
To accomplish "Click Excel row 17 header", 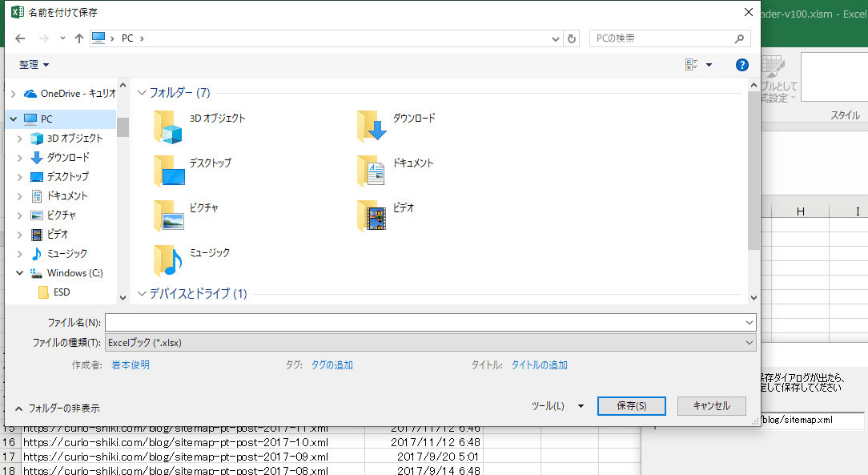I will pos(10,457).
